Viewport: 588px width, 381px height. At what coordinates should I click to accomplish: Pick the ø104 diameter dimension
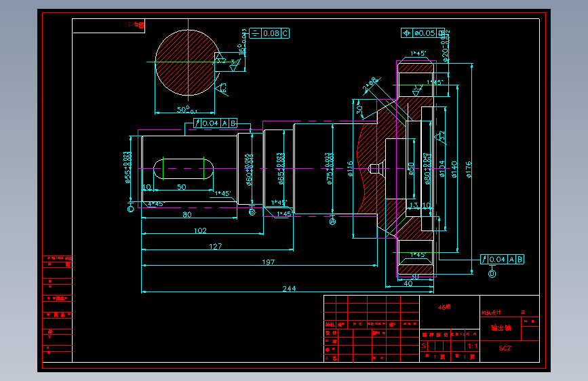click(x=442, y=169)
